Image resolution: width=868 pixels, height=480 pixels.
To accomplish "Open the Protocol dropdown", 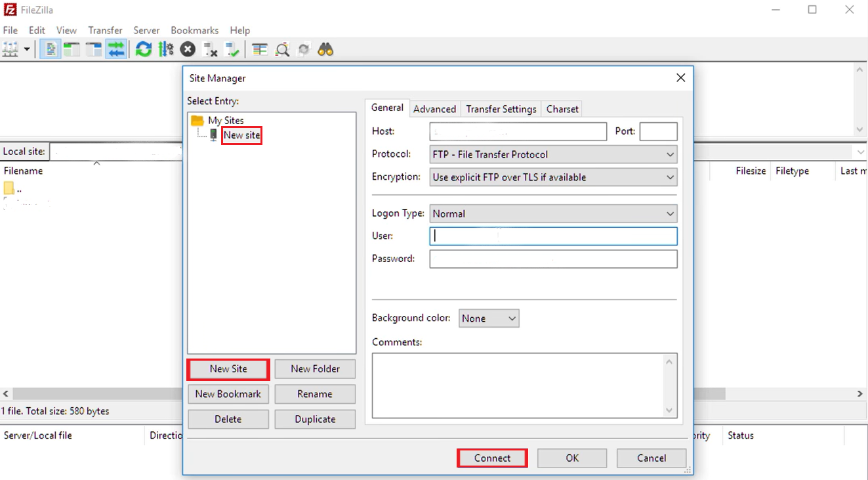I will [x=553, y=154].
